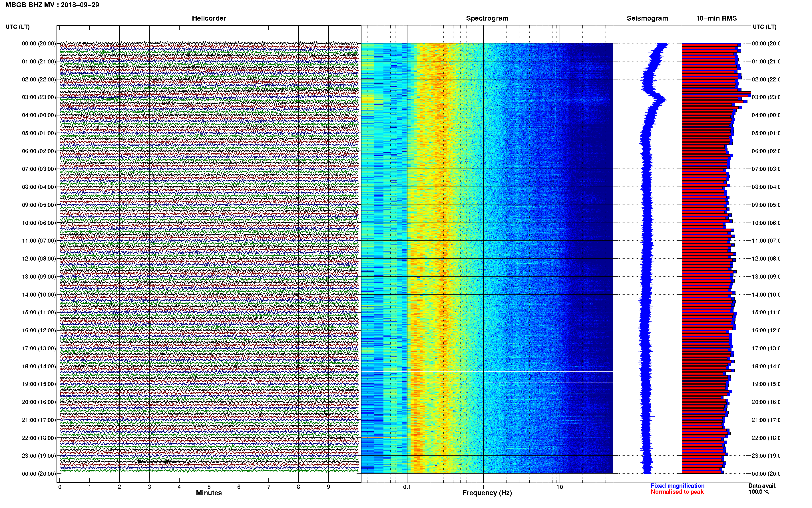This screenshot has width=812, height=508.
Task: Select the '14:00 (10:00)' Helicorder time label
Action: 39,295
